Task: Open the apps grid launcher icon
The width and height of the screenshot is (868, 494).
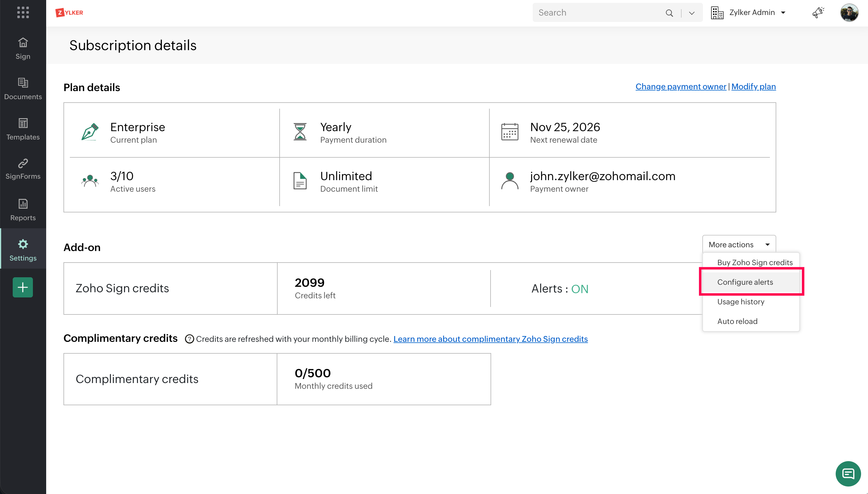Action: coord(23,13)
